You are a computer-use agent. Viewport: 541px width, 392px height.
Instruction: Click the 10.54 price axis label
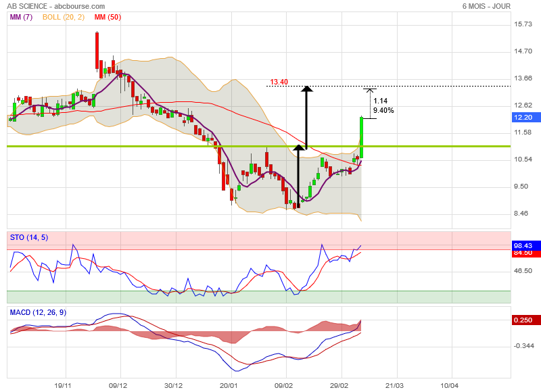(523, 160)
